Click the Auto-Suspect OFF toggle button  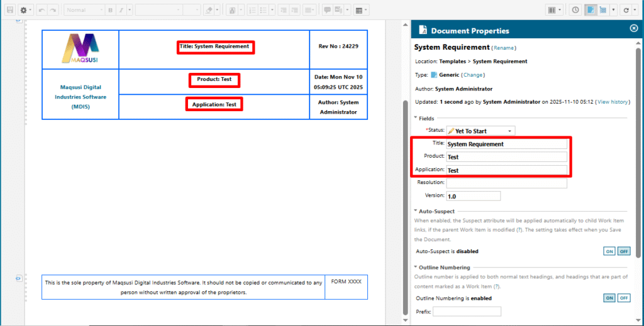[623, 251]
